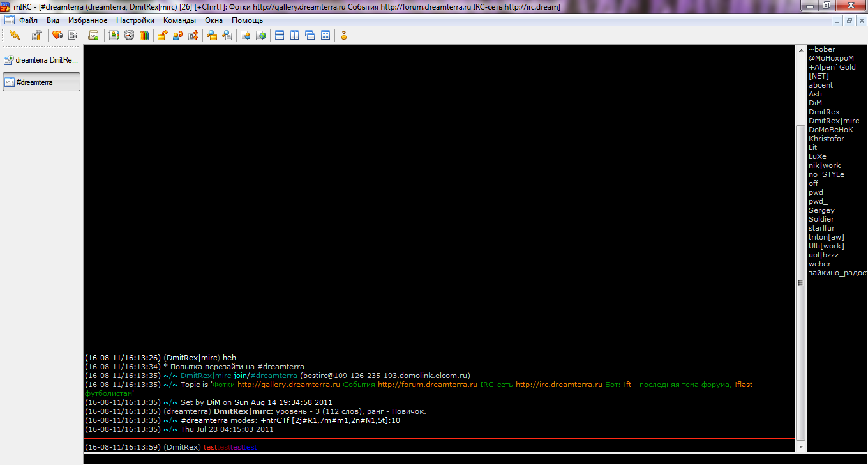Screen dimensions: 868x465
Task: Select @MoHoxpoM in the nick list
Action: [831, 58]
